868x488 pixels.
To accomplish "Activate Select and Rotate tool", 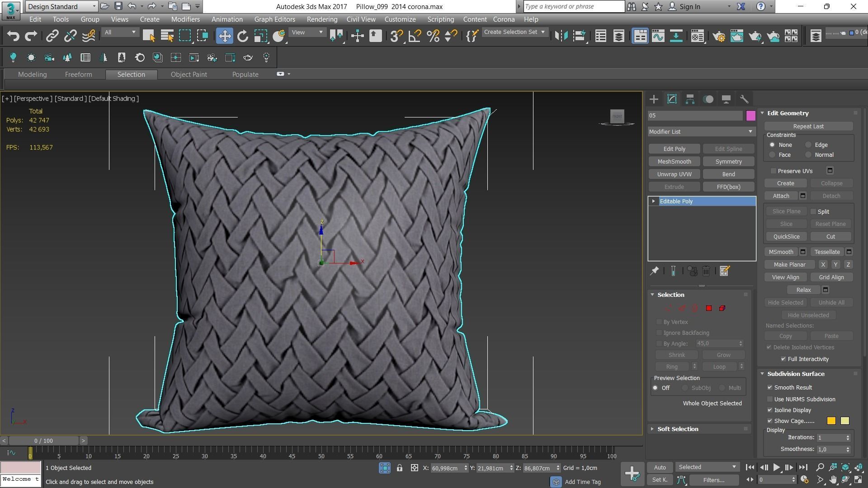I will click(x=243, y=36).
